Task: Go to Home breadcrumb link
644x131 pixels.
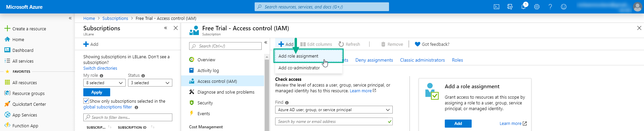Action: (x=89, y=18)
